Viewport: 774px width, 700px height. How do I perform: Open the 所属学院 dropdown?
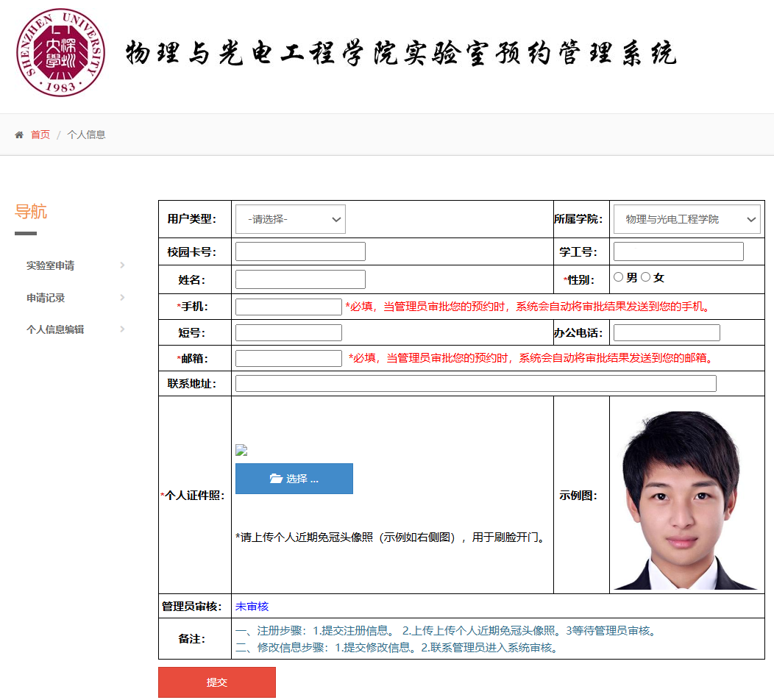pos(686,219)
